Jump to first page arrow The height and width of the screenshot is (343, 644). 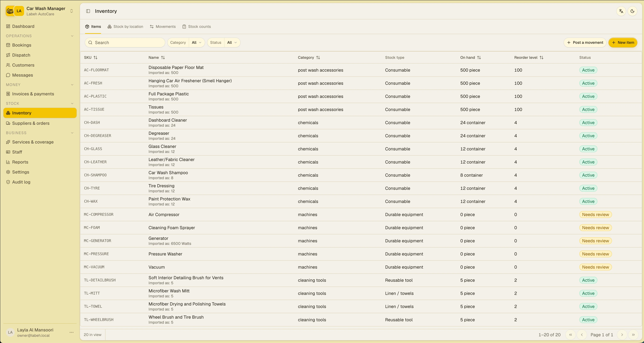(571, 335)
